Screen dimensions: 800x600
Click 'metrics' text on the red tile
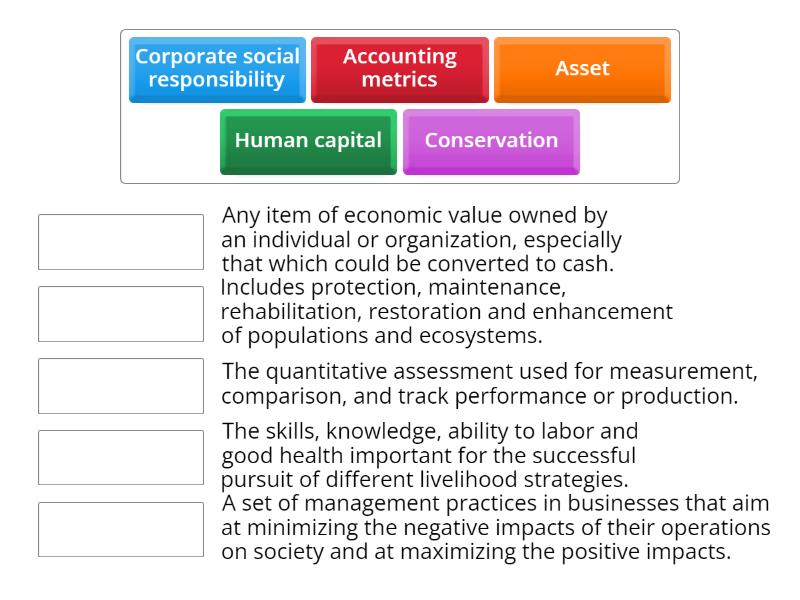[399, 80]
